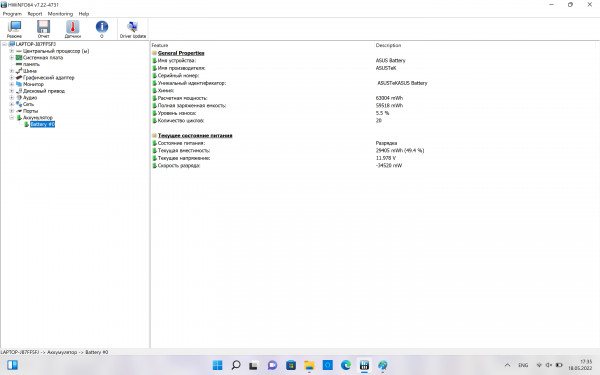Click the Текущее состояние питания section heading
Viewport: 600px width, 375px height.
pyautogui.click(x=195, y=135)
